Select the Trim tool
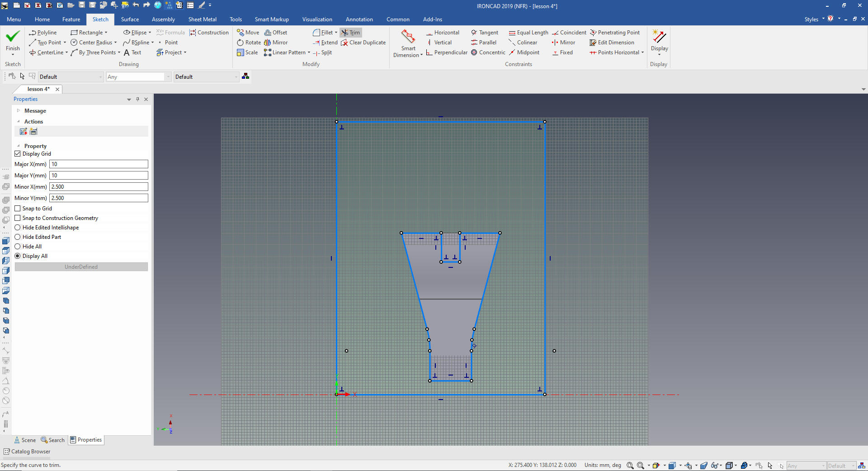This screenshot has width=868, height=471. tap(351, 33)
